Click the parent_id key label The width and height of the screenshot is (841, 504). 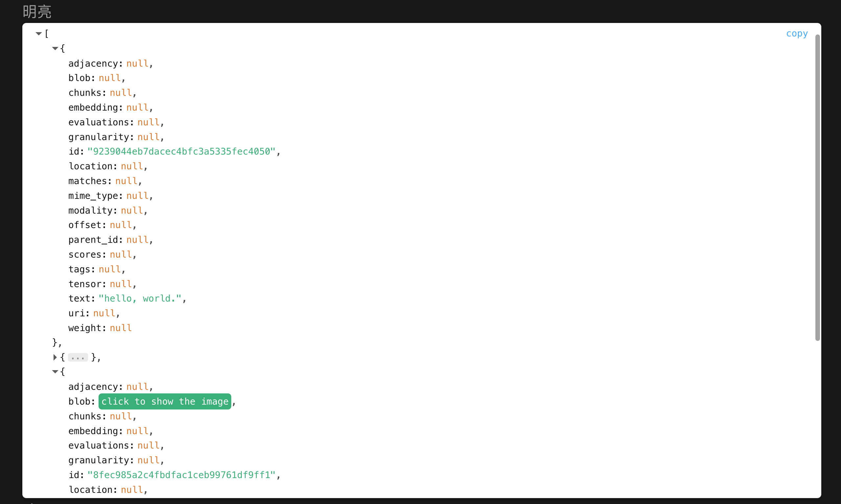pyautogui.click(x=93, y=240)
